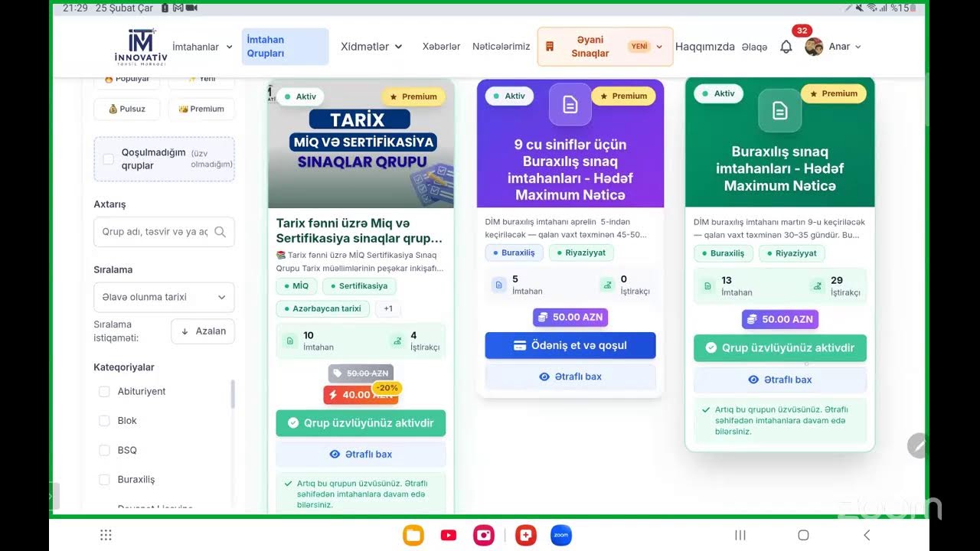The width and height of the screenshot is (980, 551).
Task: Click the participants icon on the green card
Action: [x=817, y=285]
